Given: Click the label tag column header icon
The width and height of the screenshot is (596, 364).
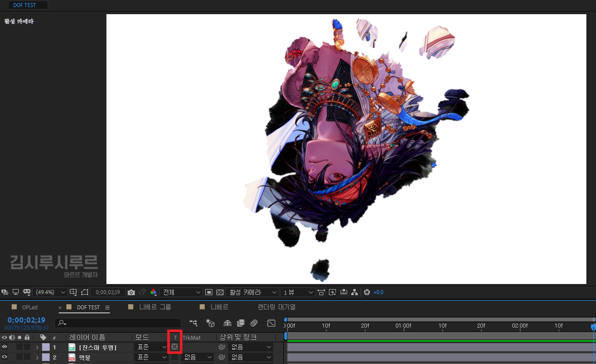Looking at the screenshot, I should (x=43, y=338).
